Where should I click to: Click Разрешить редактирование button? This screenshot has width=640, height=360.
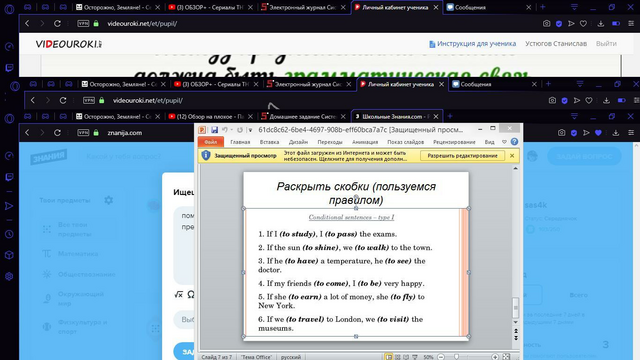[x=462, y=156]
